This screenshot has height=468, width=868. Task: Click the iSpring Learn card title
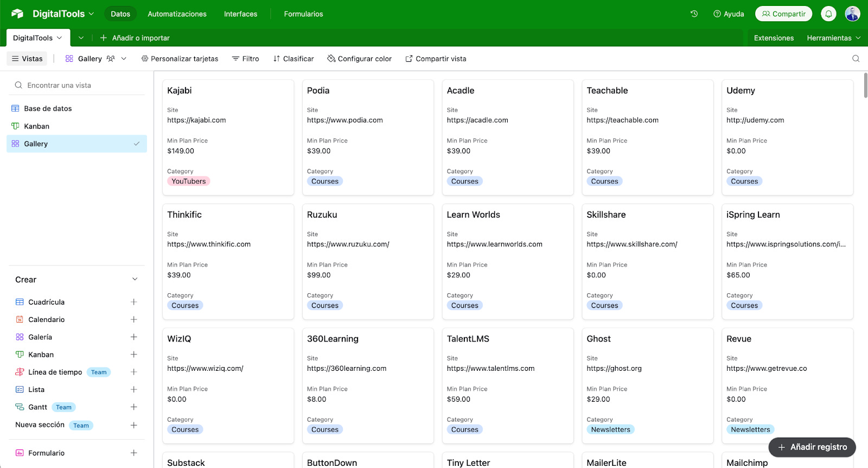click(x=753, y=215)
